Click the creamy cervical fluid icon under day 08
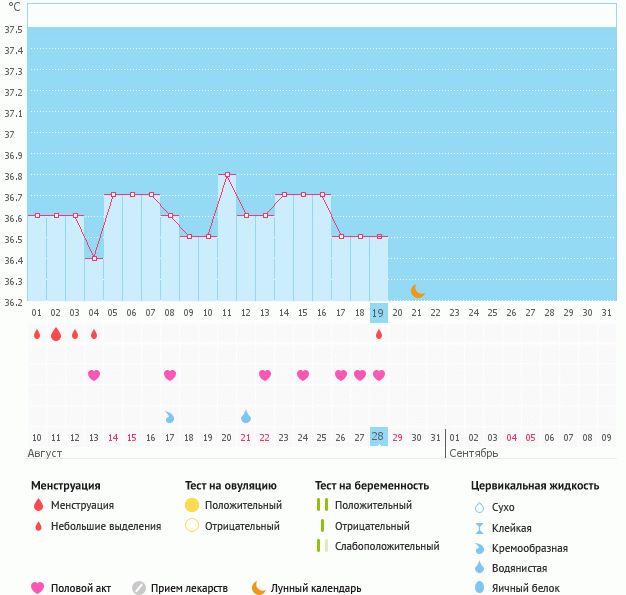Image resolution: width=626 pixels, height=595 pixels. click(170, 416)
